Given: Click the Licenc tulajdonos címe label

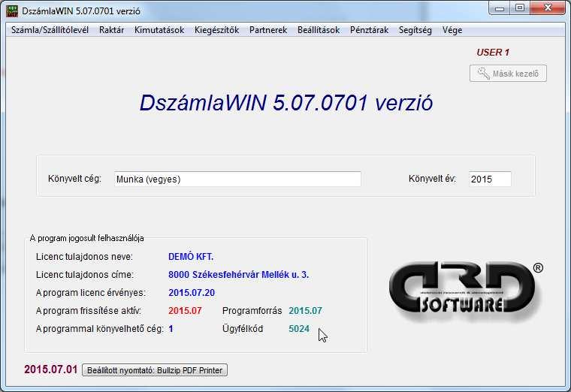Looking at the screenshot, I should [85, 274].
